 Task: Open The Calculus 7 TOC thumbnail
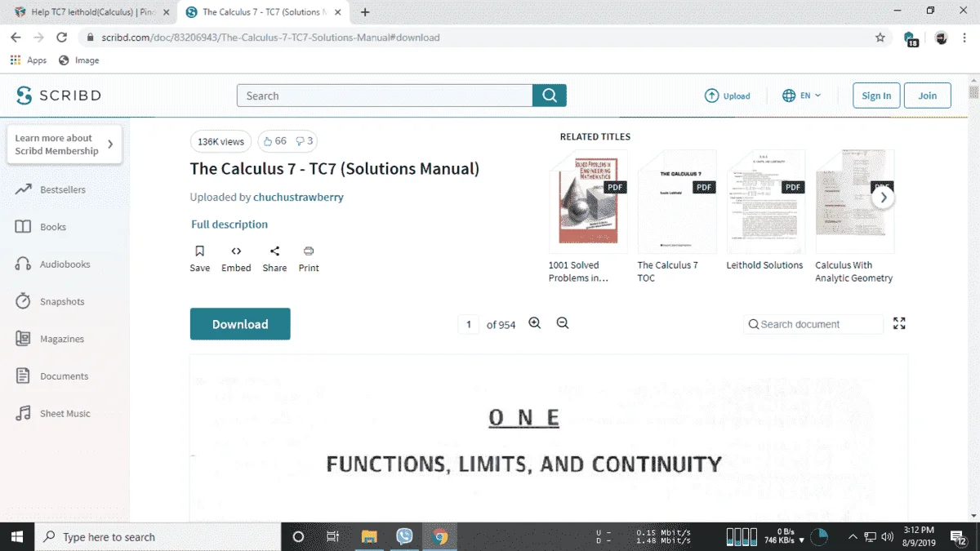click(x=677, y=202)
